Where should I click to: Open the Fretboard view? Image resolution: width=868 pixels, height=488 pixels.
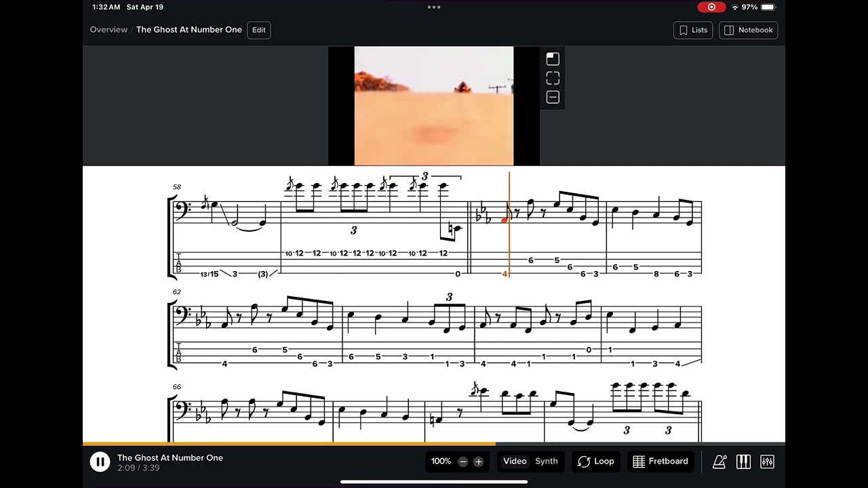click(660, 462)
